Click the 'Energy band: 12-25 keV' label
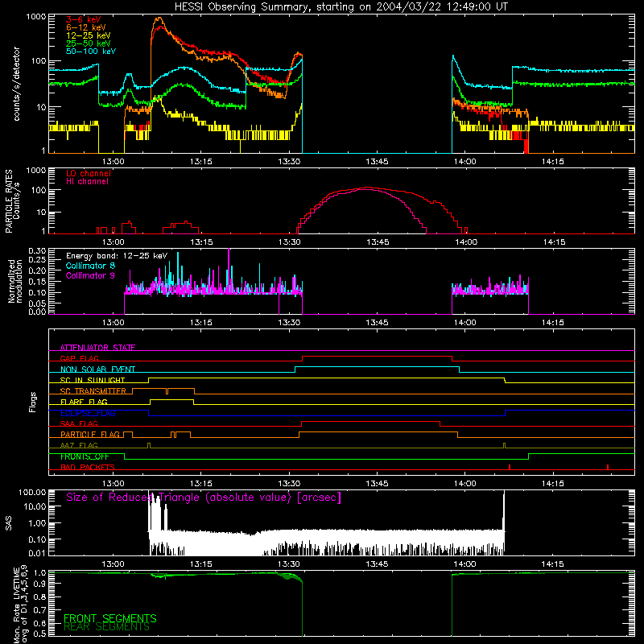Screen dimensions: 644x644 click(117, 256)
